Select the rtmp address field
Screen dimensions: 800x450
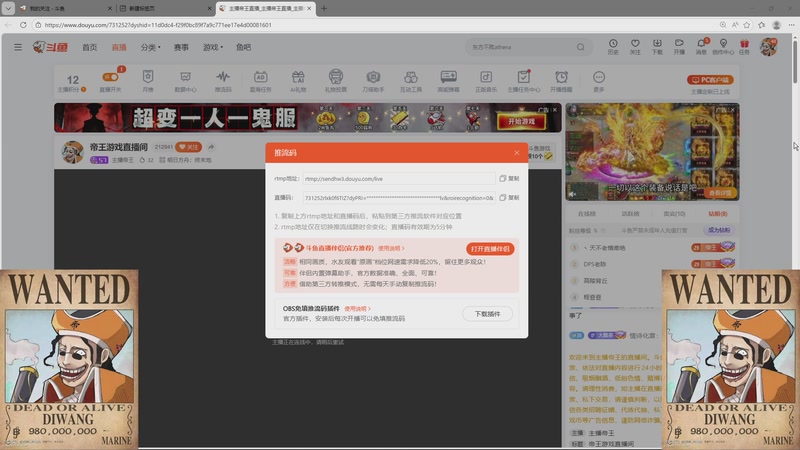click(x=398, y=179)
